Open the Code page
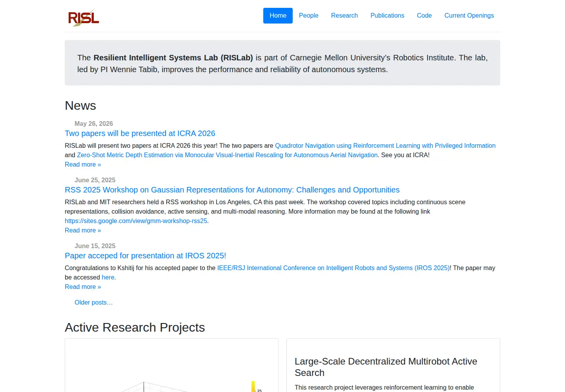Screen dimensions: 565x392 click(424, 16)
